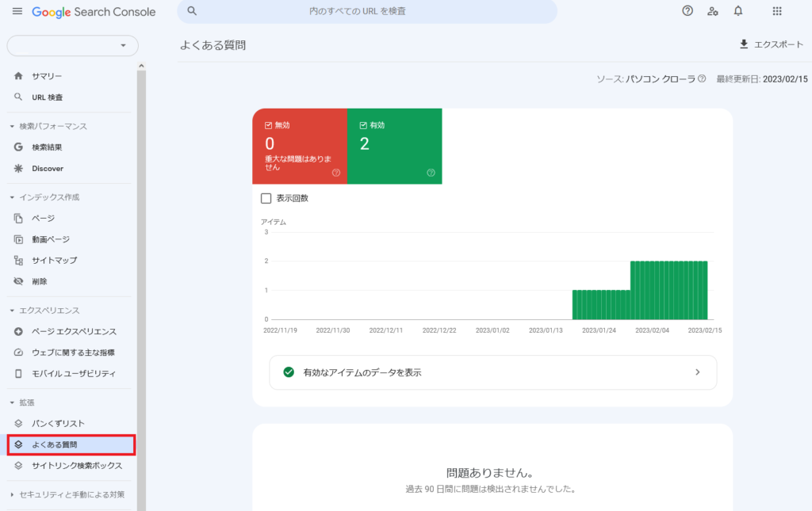Click the layers icon beside よくある質問

click(x=19, y=444)
